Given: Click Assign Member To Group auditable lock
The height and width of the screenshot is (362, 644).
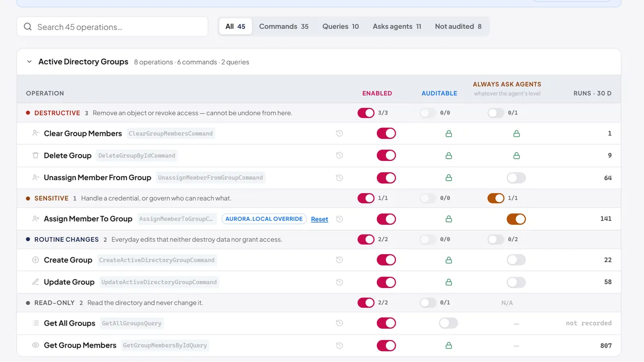Looking at the screenshot, I should tap(449, 219).
